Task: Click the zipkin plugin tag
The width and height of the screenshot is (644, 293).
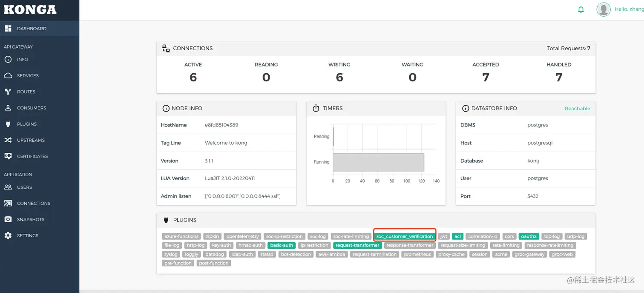Action: click(x=212, y=236)
